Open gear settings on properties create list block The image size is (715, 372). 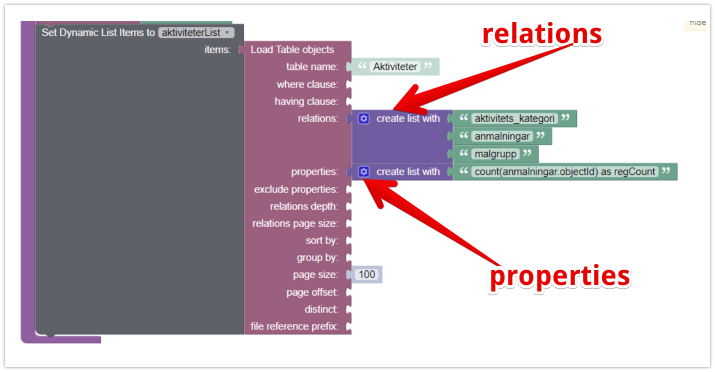coord(363,172)
